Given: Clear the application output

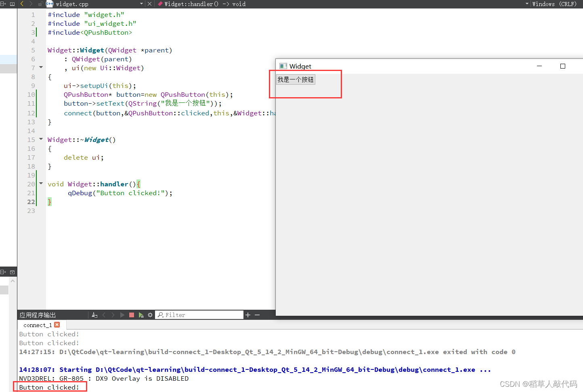Looking at the screenshot, I should point(94,315).
